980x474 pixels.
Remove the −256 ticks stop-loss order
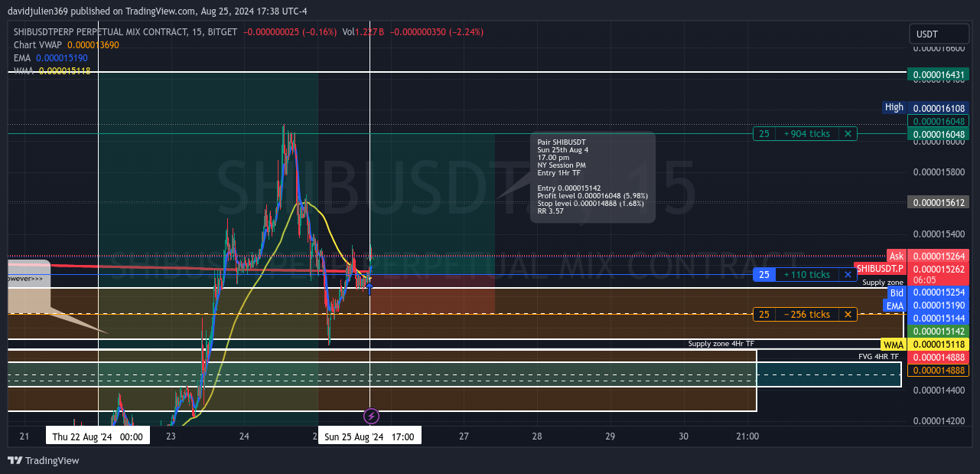pos(848,315)
